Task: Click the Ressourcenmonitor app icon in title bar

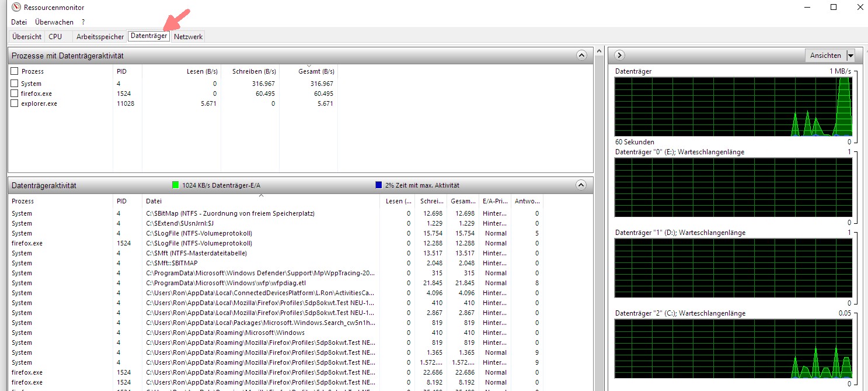Action: (16, 8)
